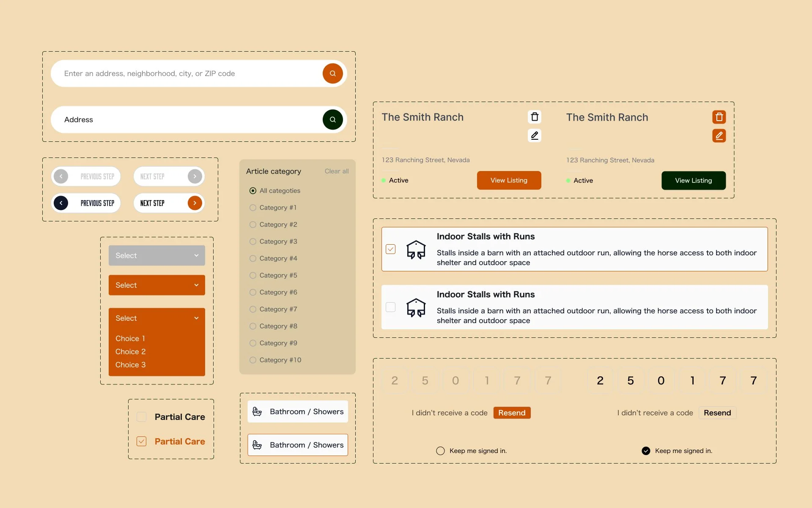Click the orange pencil edit icon on second Smith Ranch card
Screen dimensions: 812x508
click(x=719, y=135)
